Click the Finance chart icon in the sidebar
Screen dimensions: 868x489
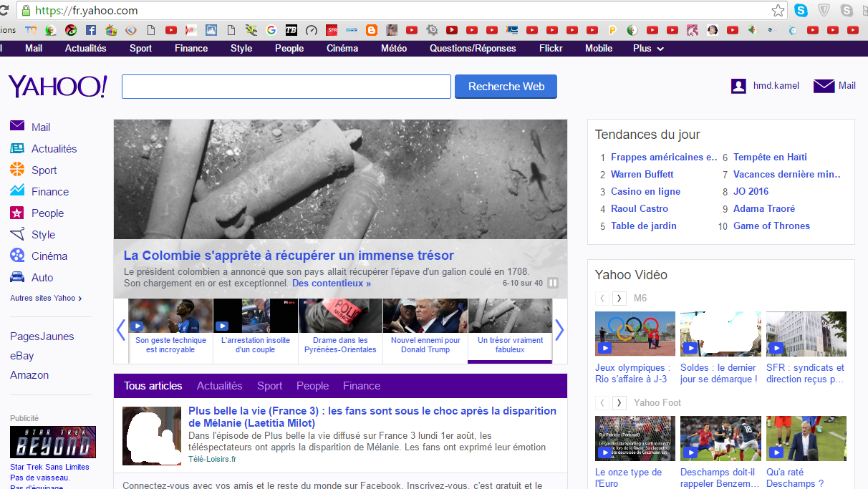(17, 190)
